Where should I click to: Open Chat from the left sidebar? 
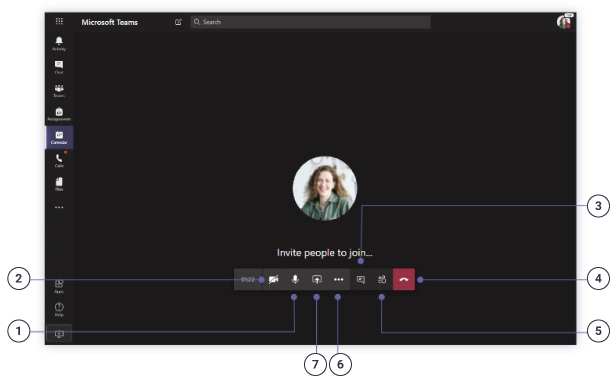click(59, 67)
